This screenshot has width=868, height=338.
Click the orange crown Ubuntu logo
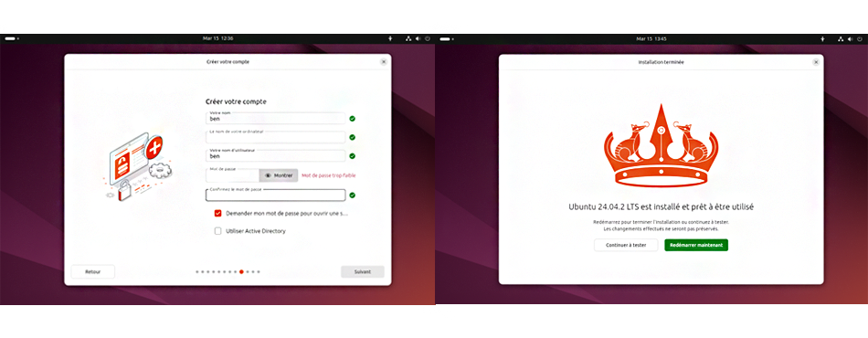[661, 145]
